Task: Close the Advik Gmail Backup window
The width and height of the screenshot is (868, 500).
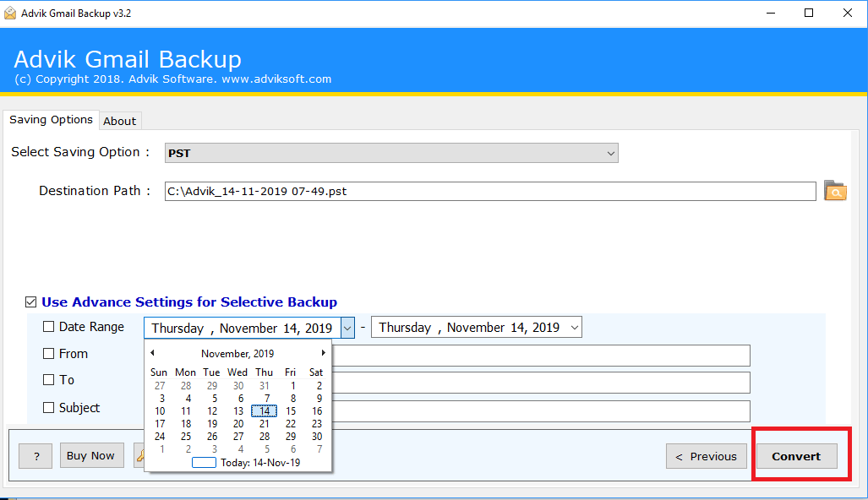Action: 848,13
